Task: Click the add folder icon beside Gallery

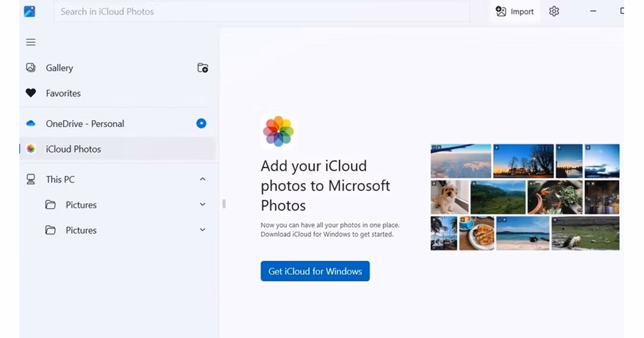Action: pyautogui.click(x=202, y=68)
